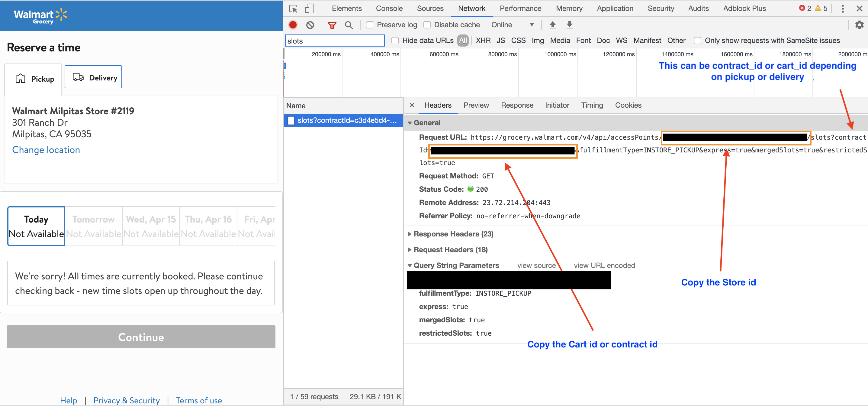The width and height of the screenshot is (868, 407).
Task: Click Change location link
Action: (46, 150)
